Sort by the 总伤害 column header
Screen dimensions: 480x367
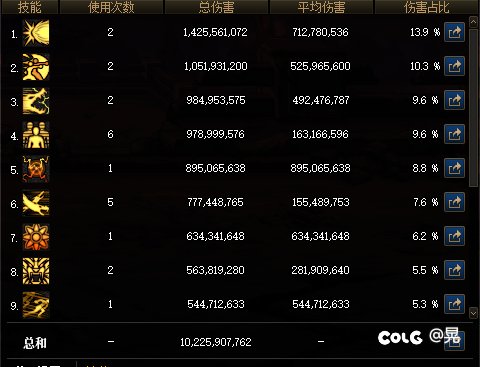216,7
